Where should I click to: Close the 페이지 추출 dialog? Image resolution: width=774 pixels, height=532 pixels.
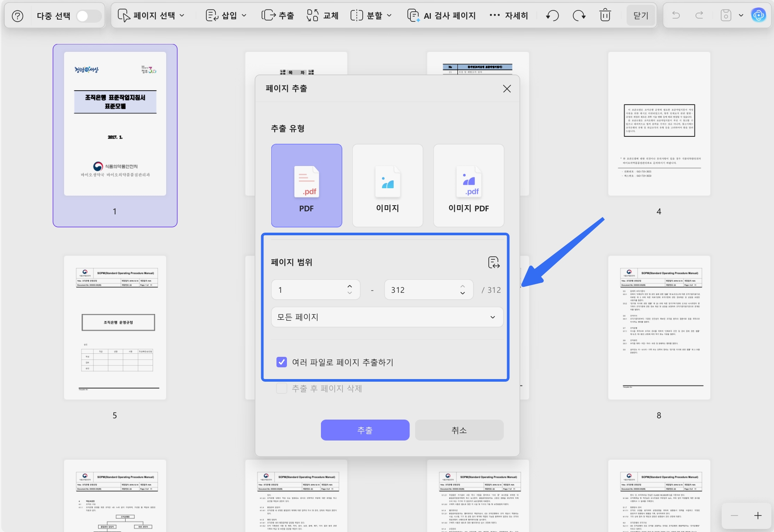pyautogui.click(x=507, y=89)
